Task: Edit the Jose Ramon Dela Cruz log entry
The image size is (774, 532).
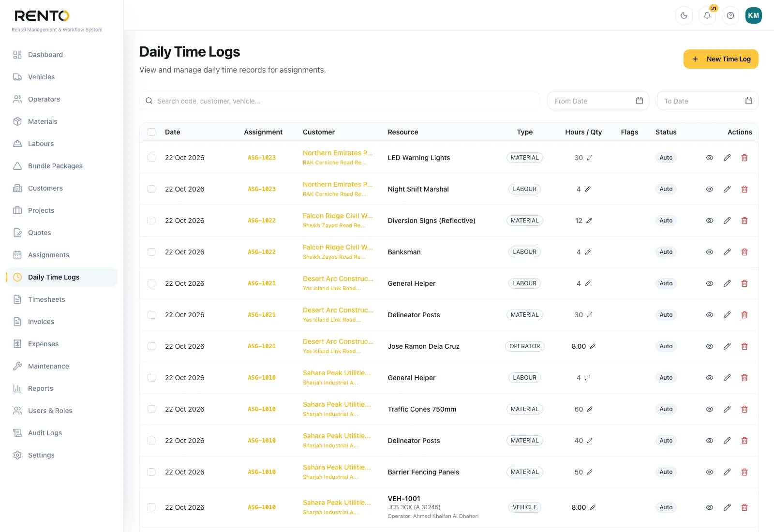Action: pos(727,346)
